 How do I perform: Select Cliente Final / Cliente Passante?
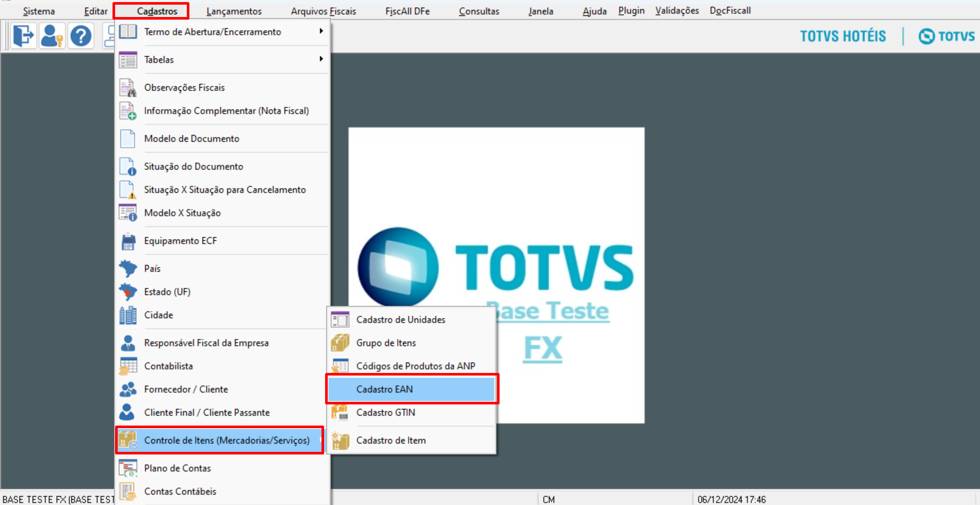tap(222, 413)
